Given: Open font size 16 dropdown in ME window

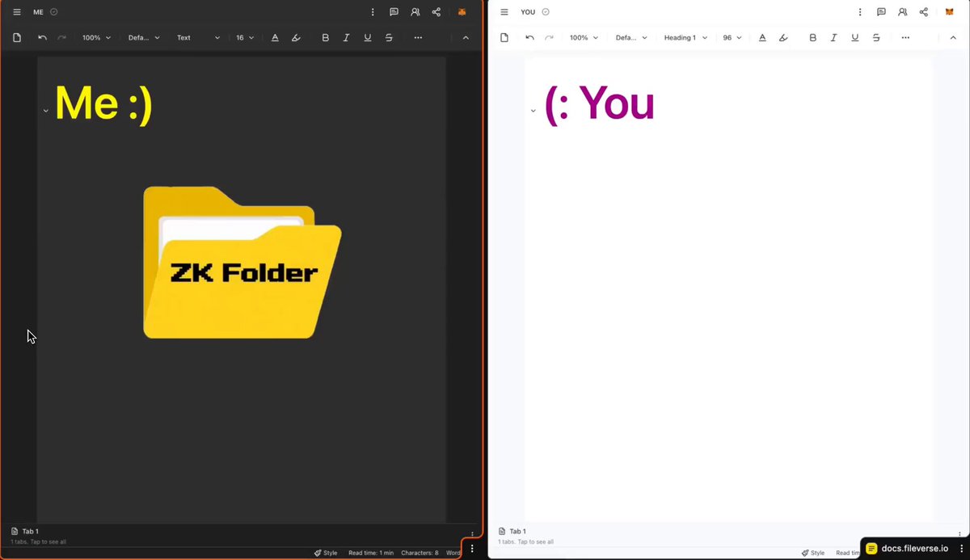Looking at the screenshot, I should pos(245,37).
